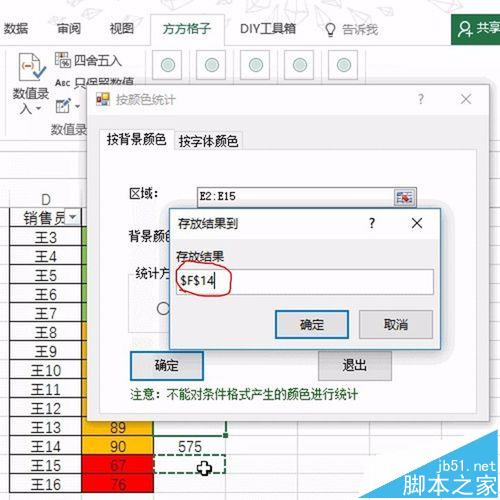Viewport: 500px width, 500px height.
Task: Select the partially hidden radio button under 统计方式
Action: 163,308
